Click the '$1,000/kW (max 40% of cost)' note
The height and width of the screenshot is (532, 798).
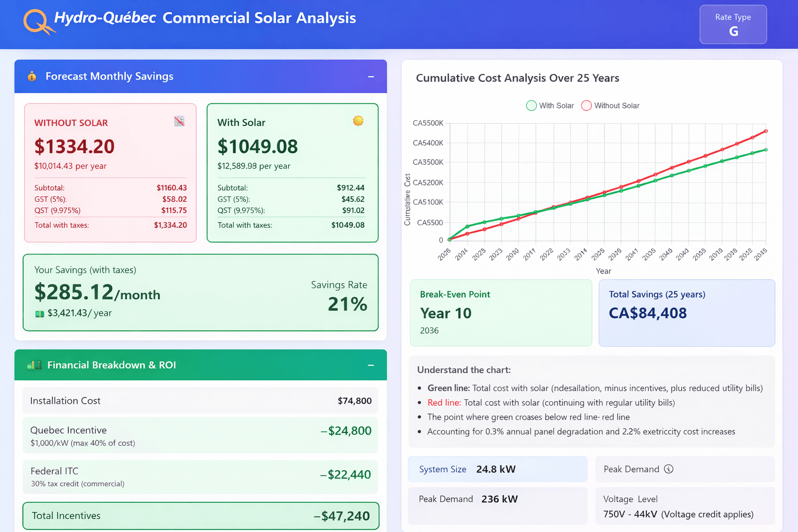click(x=83, y=443)
